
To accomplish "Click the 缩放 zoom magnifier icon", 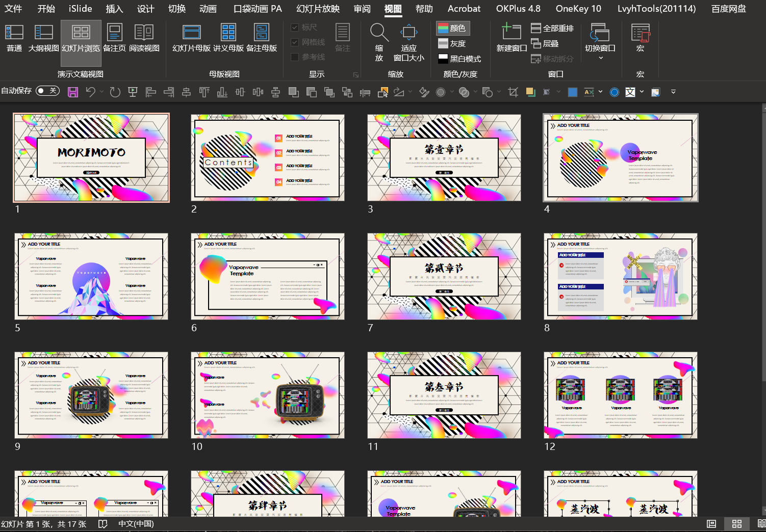I will point(379,33).
